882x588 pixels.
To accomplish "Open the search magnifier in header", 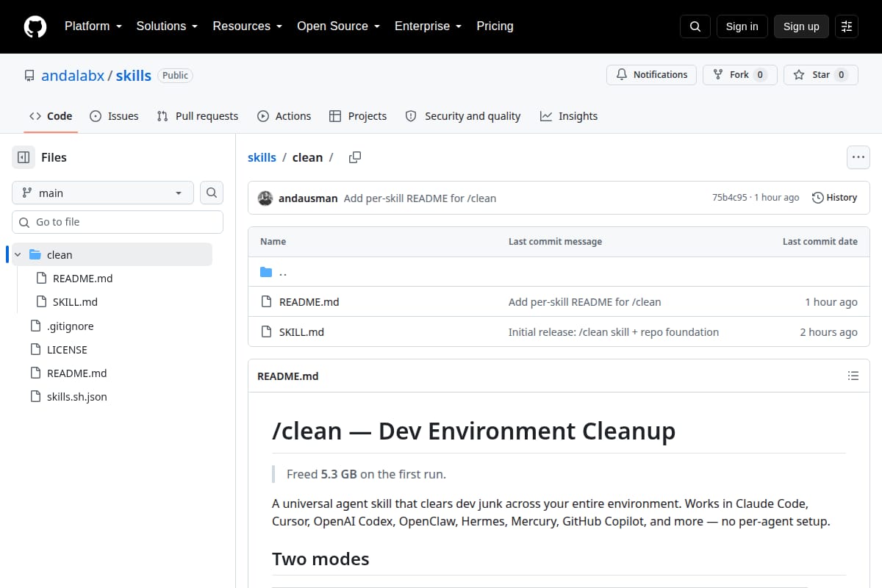I will click(695, 26).
